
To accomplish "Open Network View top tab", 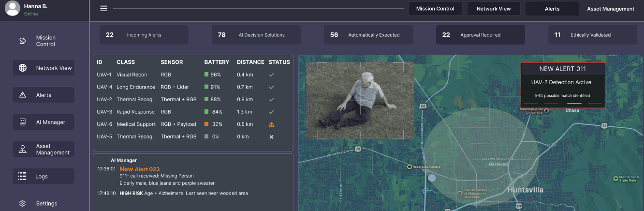I will 494,9.
